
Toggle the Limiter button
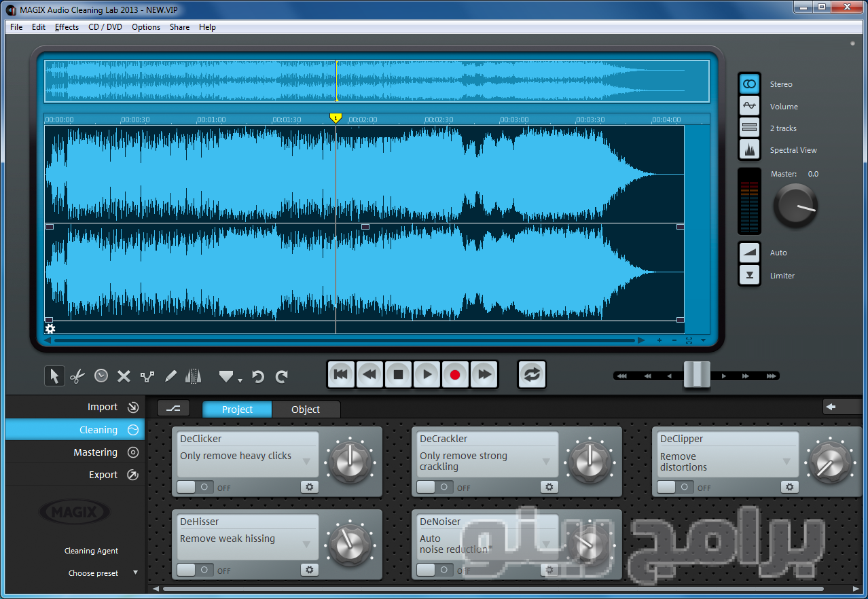pos(749,274)
